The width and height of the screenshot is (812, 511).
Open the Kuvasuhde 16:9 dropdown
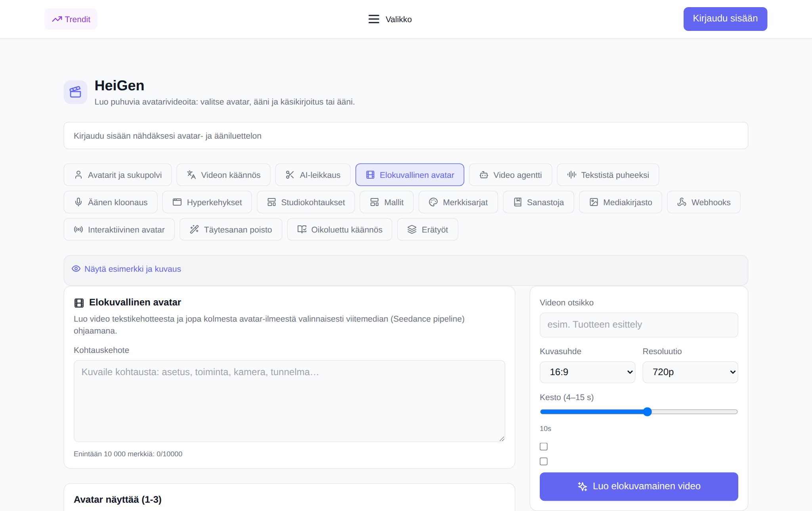pos(587,372)
